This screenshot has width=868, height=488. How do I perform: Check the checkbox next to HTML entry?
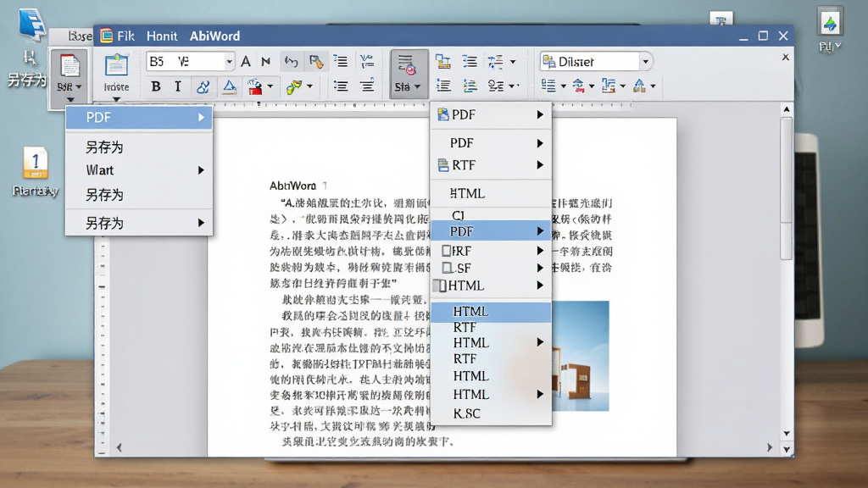click(x=440, y=286)
